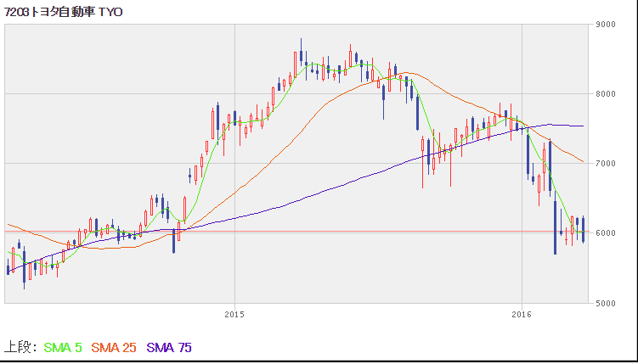Click the right end of the orange SMA 25 line

point(582,161)
